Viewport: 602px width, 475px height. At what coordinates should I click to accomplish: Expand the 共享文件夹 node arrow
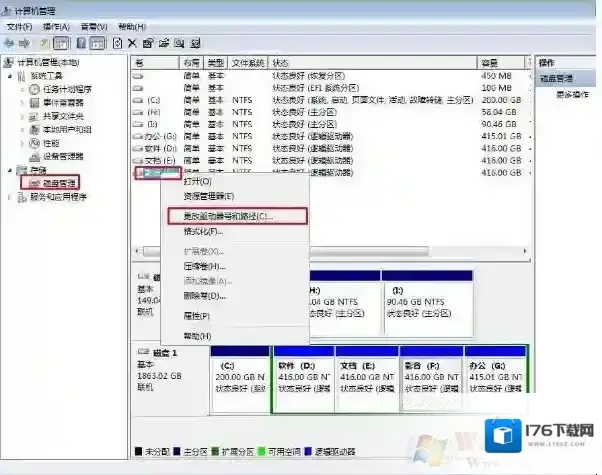point(22,116)
